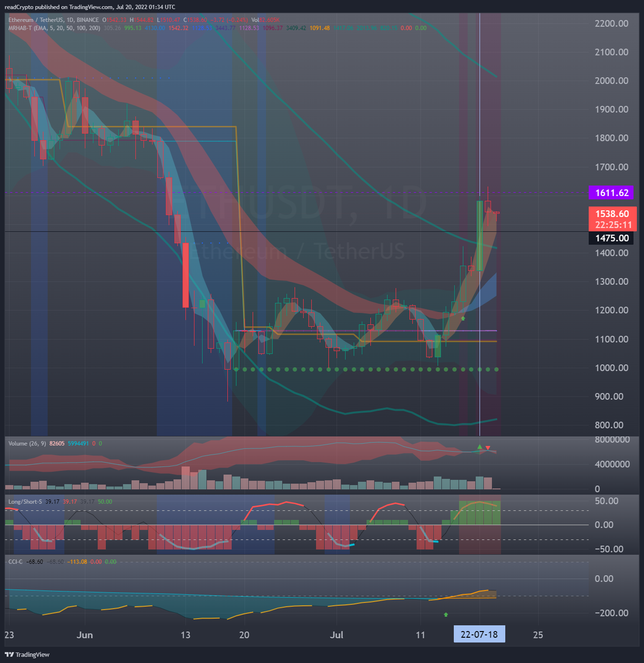Click the 1000.00 price axis label
Image resolution: width=644 pixels, height=663 pixels.
[612, 368]
